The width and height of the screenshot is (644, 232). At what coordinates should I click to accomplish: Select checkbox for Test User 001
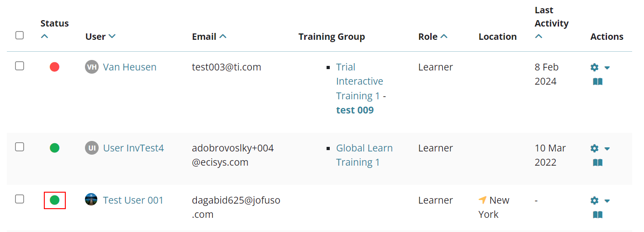[x=20, y=199]
